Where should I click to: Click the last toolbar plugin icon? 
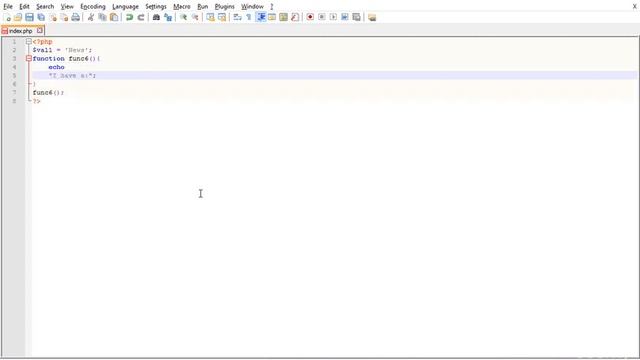(372, 17)
